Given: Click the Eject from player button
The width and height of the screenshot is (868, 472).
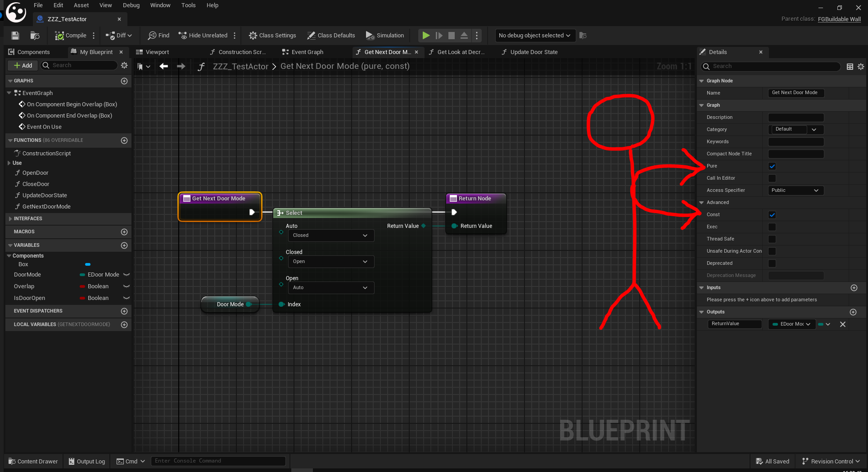Looking at the screenshot, I should 464,36.
